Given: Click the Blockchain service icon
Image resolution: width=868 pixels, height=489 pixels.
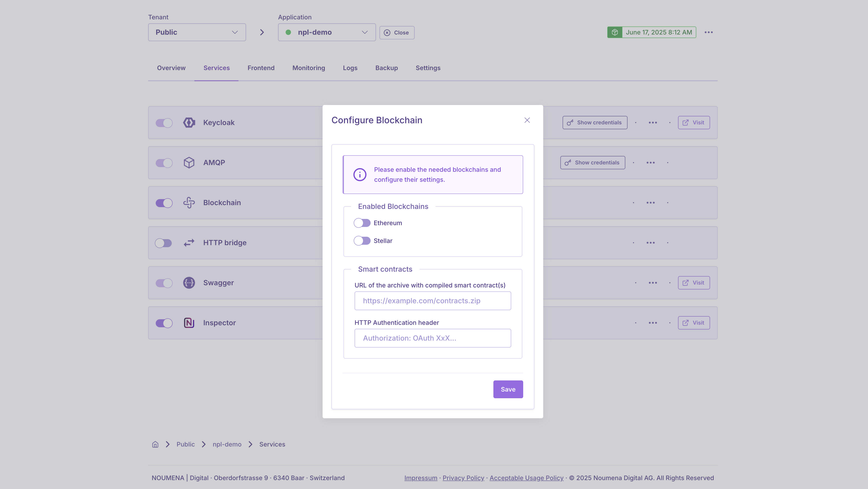Looking at the screenshot, I should (189, 202).
